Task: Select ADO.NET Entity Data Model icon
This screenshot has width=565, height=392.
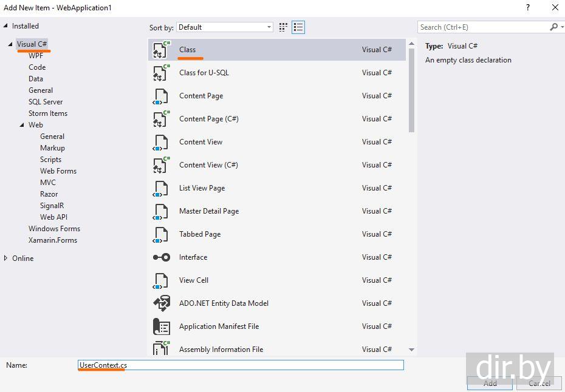Action: coord(161,303)
